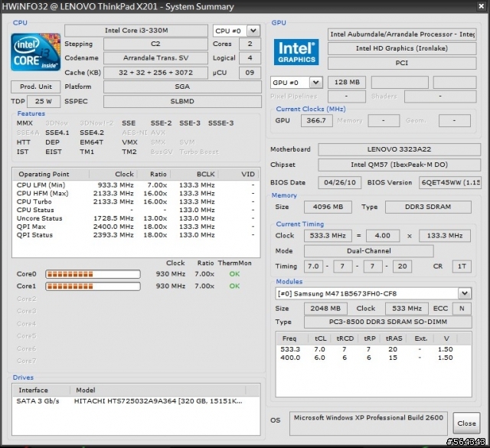The height and width of the screenshot is (448, 490).
Task: Select the QPI Status row
Action: (x=136, y=235)
